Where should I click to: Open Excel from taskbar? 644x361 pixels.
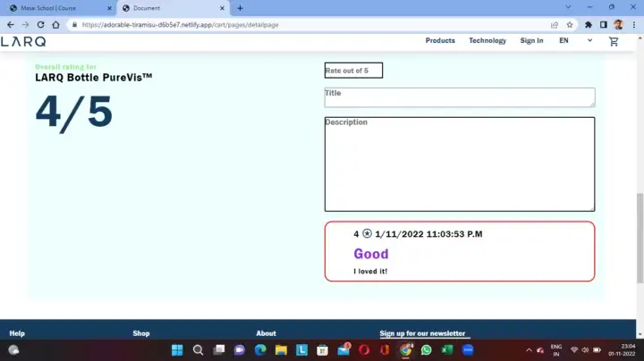(x=447, y=350)
